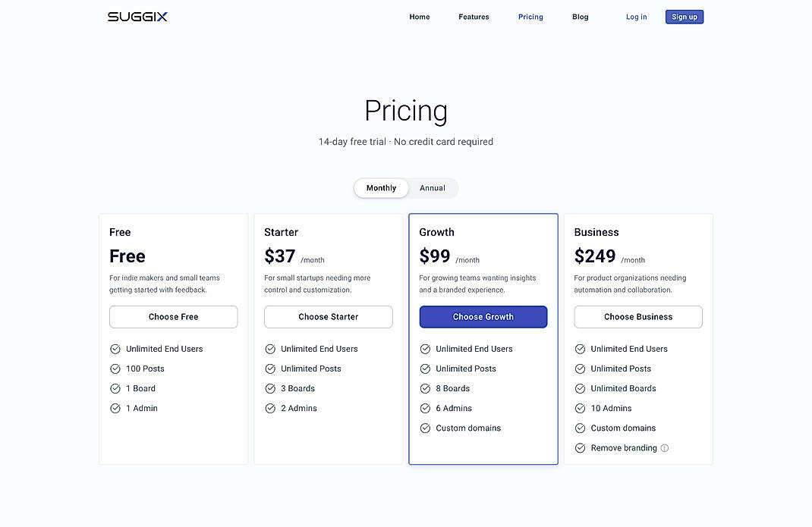Click check icon for Growth Unlimited End Users
Screen dimensions: 812x527
coord(425,350)
